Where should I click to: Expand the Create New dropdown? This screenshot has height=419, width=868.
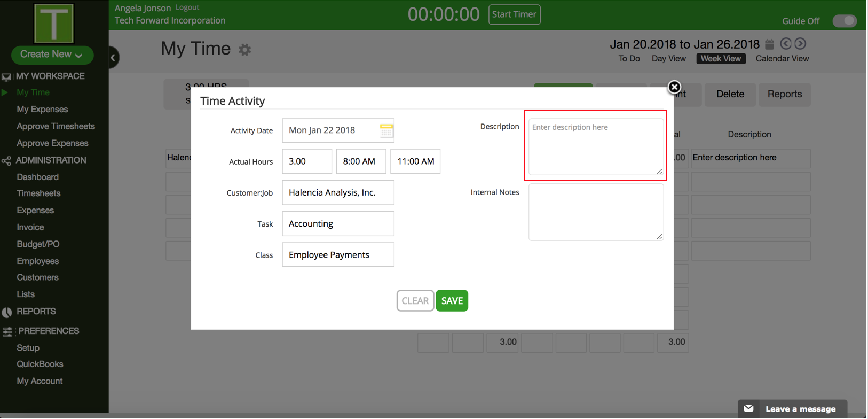(x=52, y=55)
